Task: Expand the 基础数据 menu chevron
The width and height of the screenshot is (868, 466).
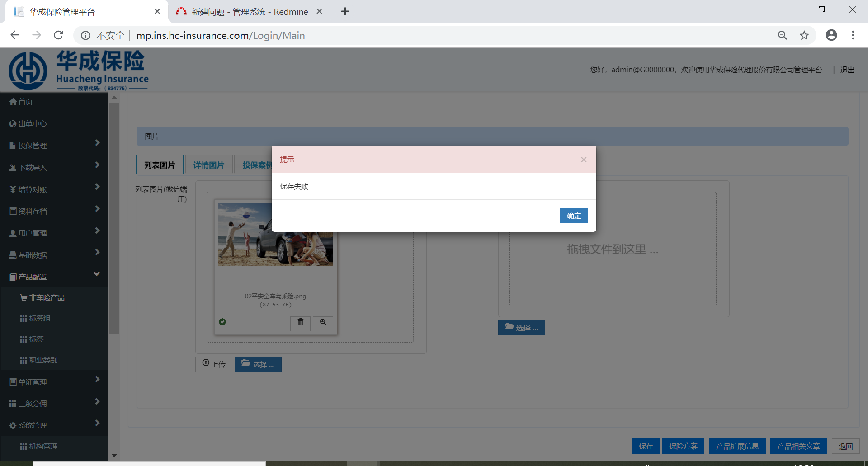Action: tap(97, 252)
